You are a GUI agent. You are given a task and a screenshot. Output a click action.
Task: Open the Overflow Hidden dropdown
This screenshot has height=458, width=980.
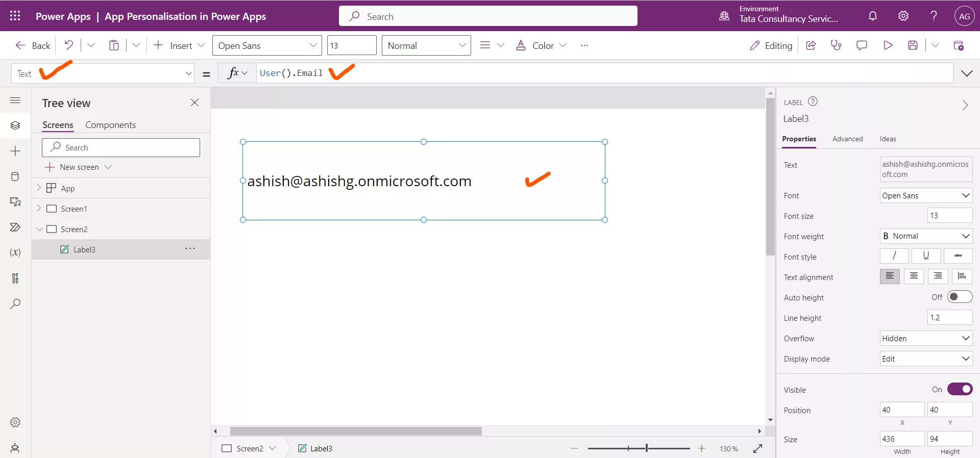pos(926,338)
